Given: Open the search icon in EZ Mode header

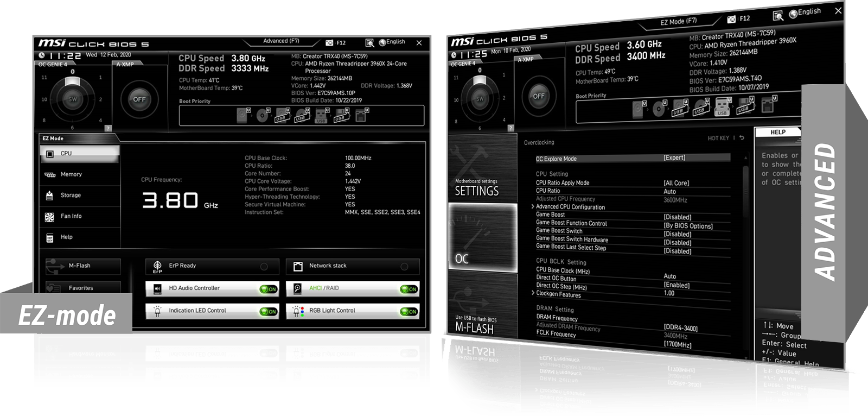Looking at the screenshot, I should (369, 42).
